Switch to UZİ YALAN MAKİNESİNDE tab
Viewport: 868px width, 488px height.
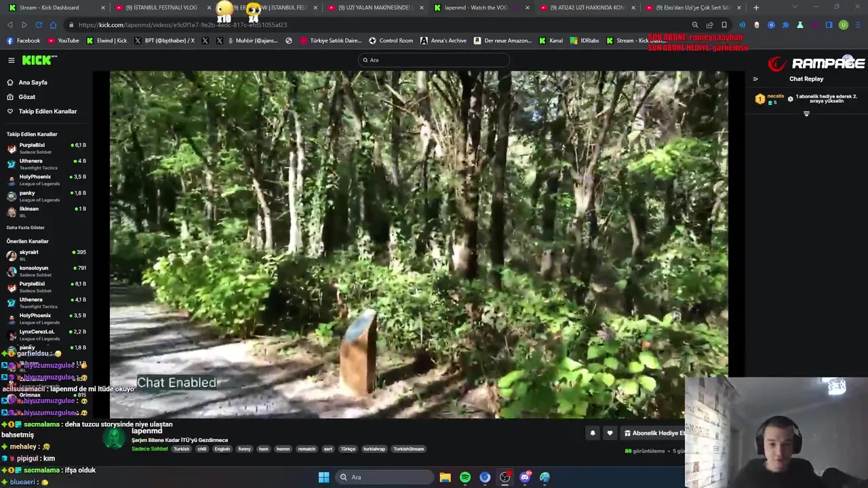375,7
